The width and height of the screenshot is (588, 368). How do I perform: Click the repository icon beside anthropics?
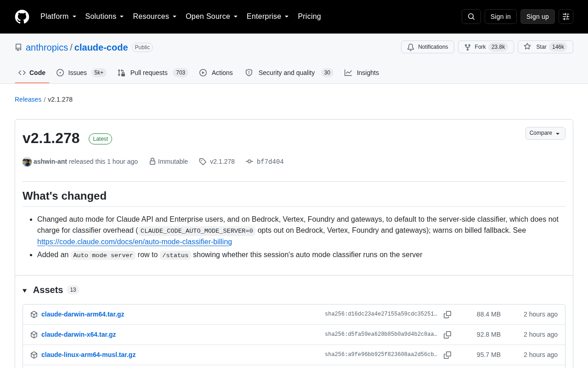pyautogui.click(x=18, y=47)
